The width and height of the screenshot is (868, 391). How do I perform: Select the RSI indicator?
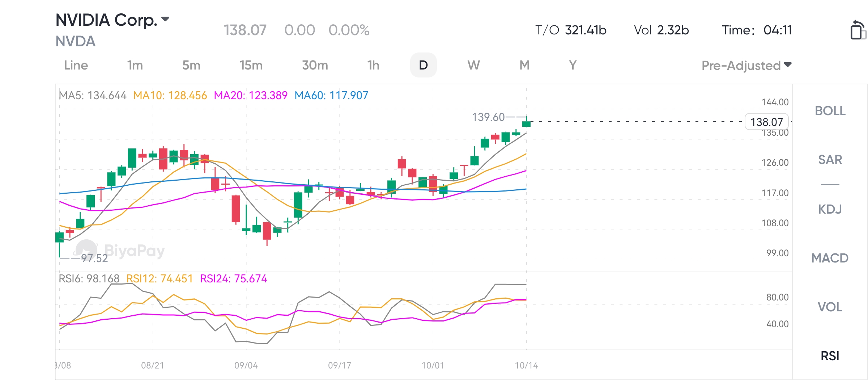pos(830,356)
